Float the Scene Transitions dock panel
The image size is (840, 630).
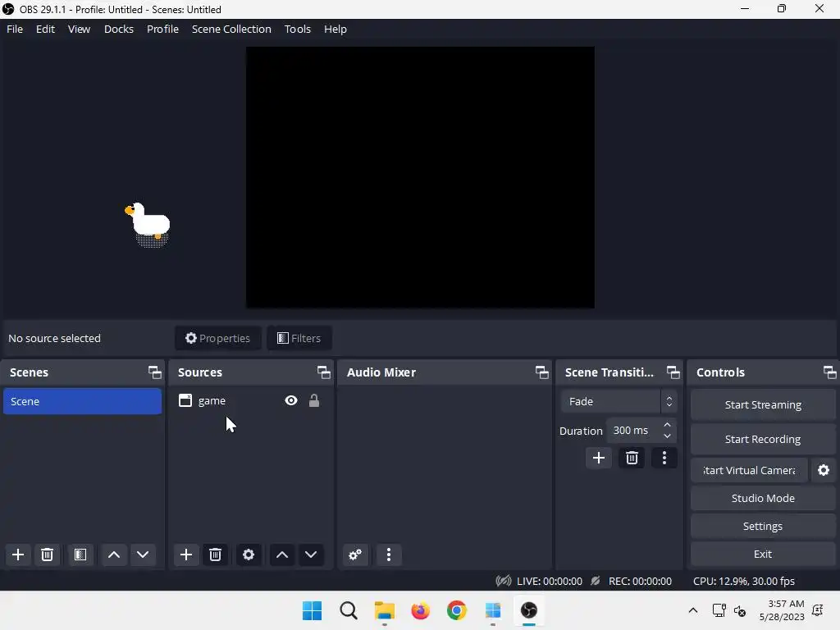pos(673,372)
